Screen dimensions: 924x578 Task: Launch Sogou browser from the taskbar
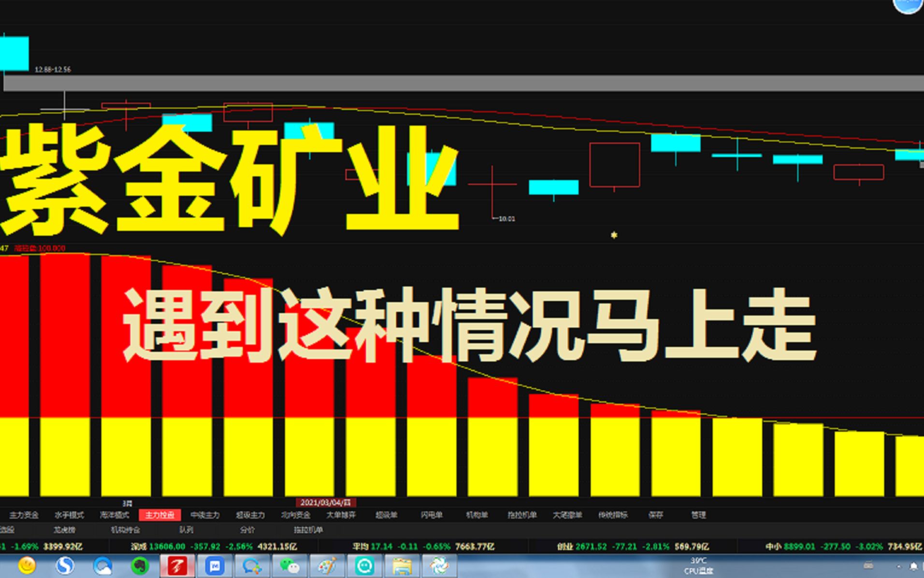point(65,565)
